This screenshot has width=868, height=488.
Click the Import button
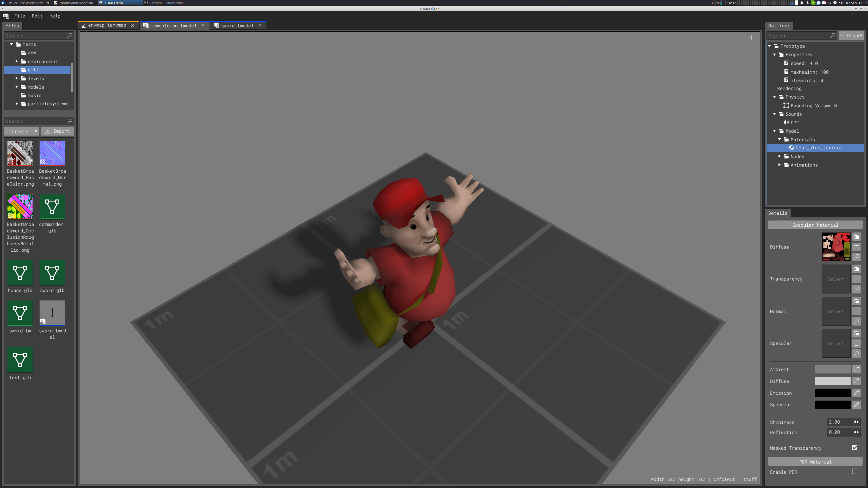[x=57, y=131]
